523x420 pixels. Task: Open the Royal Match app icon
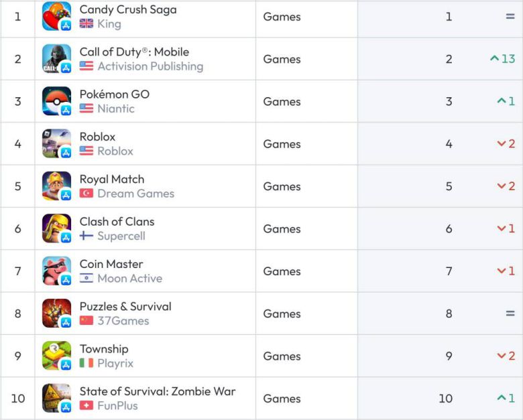(x=56, y=186)
